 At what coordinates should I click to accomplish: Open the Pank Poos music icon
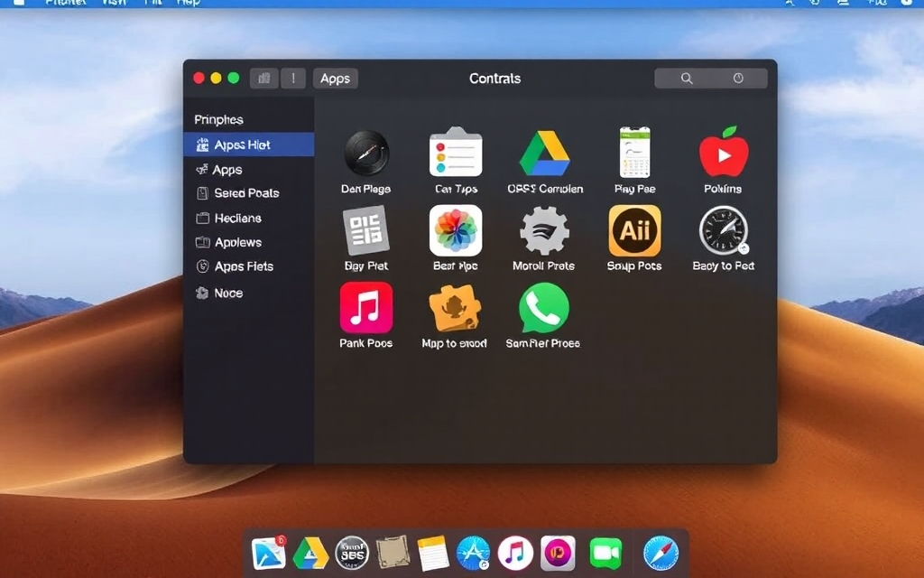pos(366,307)
